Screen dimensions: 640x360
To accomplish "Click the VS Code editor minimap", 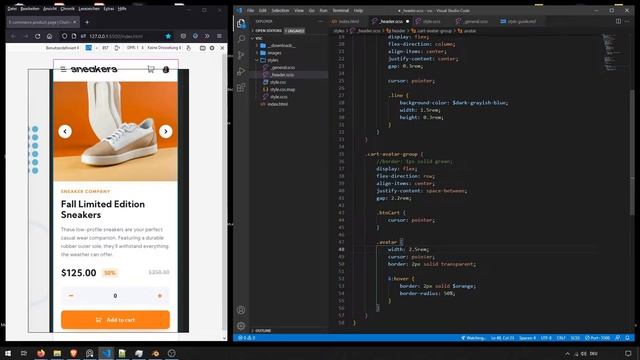I will pos(611,52).
